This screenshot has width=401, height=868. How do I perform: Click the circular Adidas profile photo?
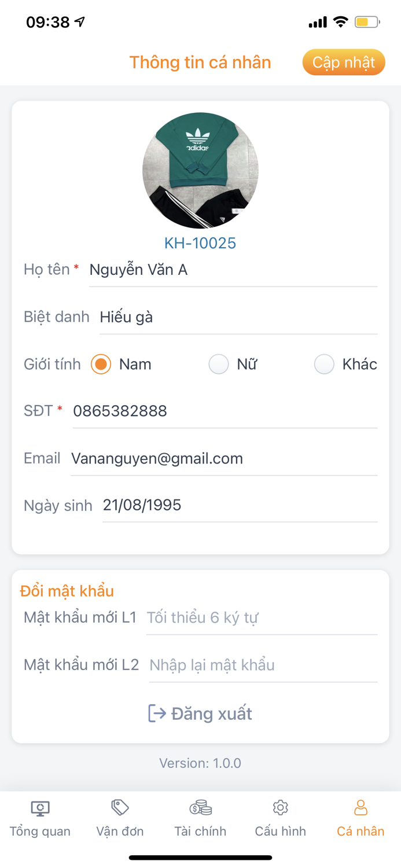[x=200, y=170]
